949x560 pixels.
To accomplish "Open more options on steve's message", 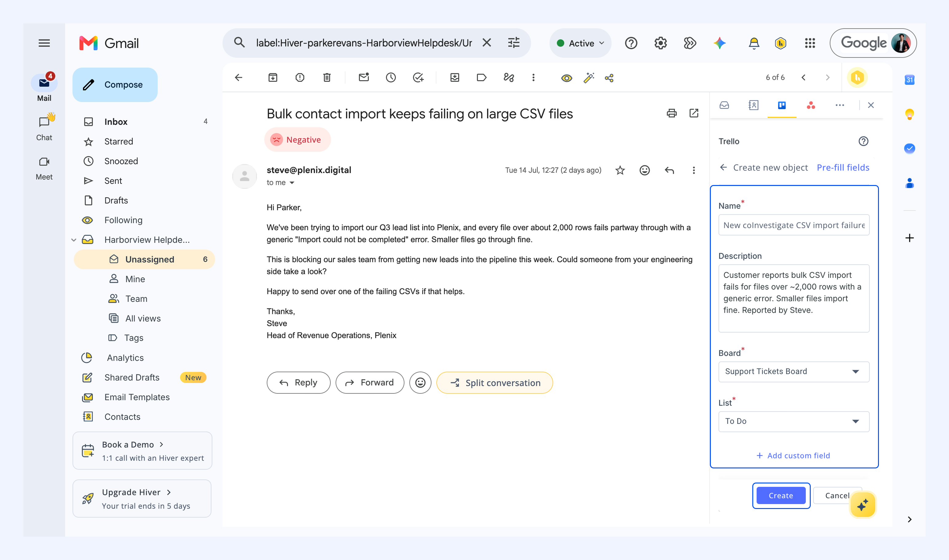I will (x=694, y=171).
